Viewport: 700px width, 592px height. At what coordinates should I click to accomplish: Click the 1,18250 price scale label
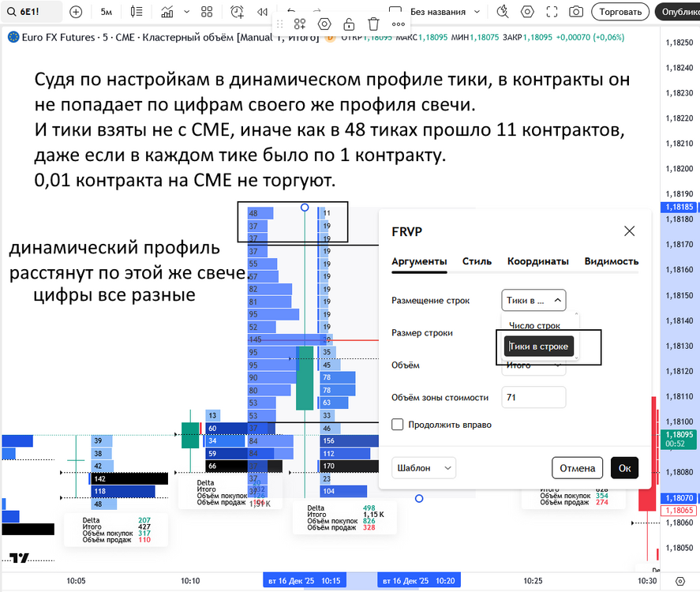tap(679, 43)
